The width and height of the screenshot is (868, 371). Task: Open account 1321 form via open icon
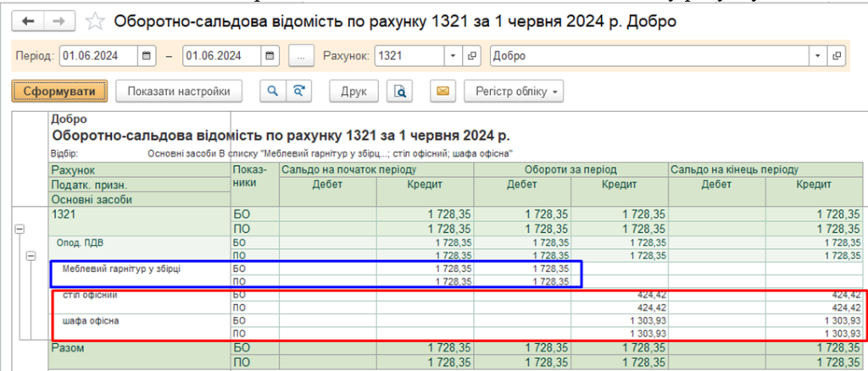[472, 56]
